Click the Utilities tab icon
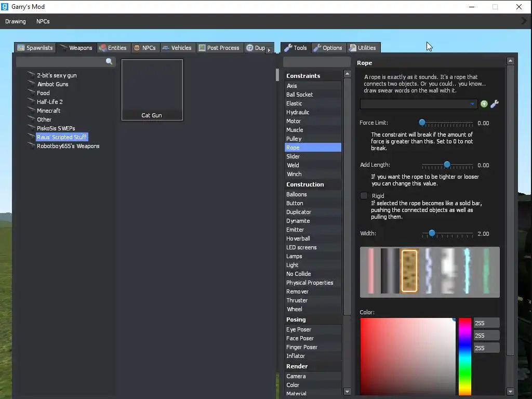This screenshot has height=399, width=532. click(x=353, y=48)
